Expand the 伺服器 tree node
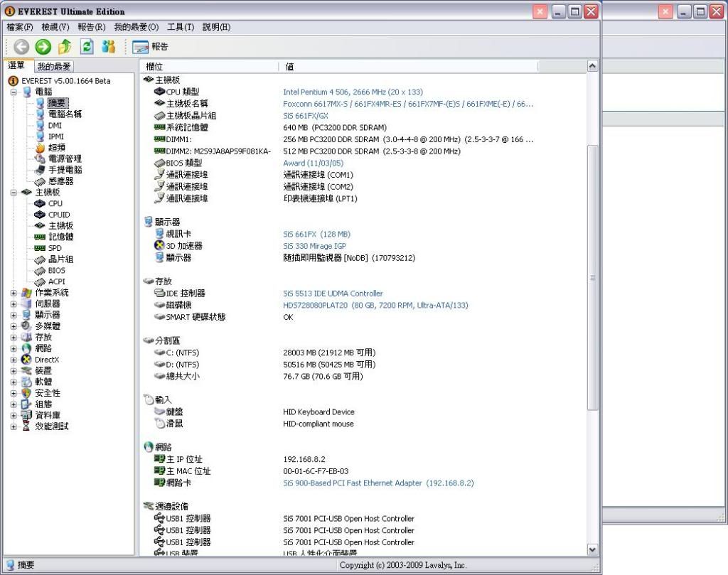 14,304
